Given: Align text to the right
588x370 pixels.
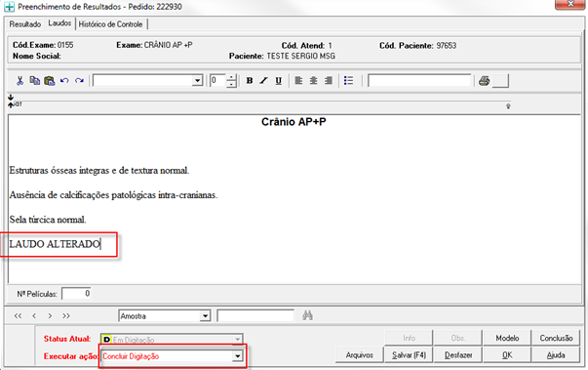Looking at the screenshot, I should click(x=329, y=81).
